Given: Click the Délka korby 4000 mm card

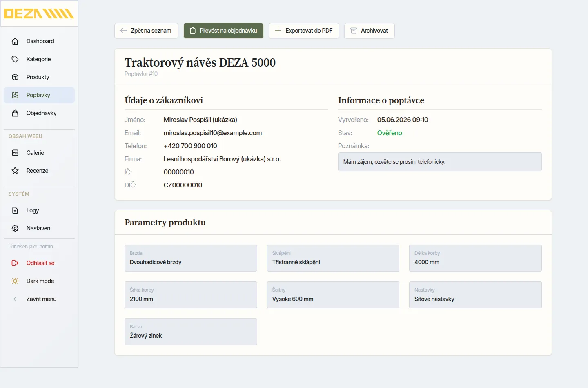Looking at the screenshot, I should [475, 258].
